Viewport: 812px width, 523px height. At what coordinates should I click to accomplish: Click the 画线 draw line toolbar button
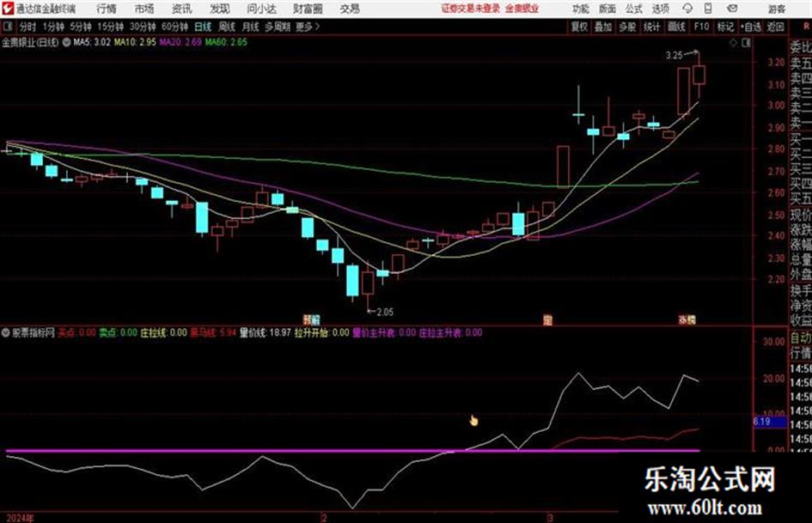click(676, 27)
